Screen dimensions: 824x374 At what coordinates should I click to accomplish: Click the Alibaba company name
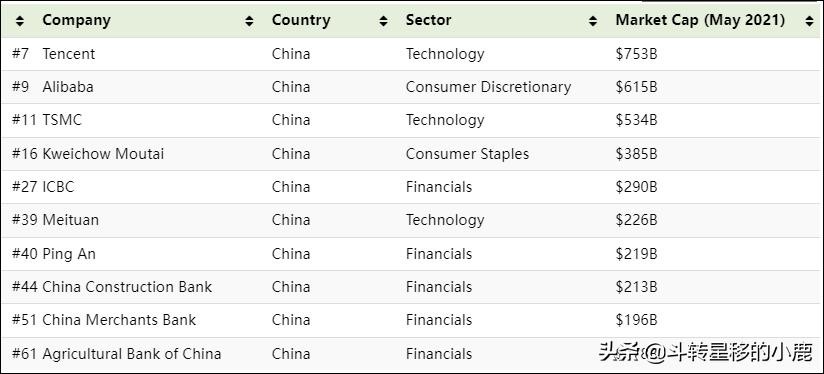pos(68,87)
